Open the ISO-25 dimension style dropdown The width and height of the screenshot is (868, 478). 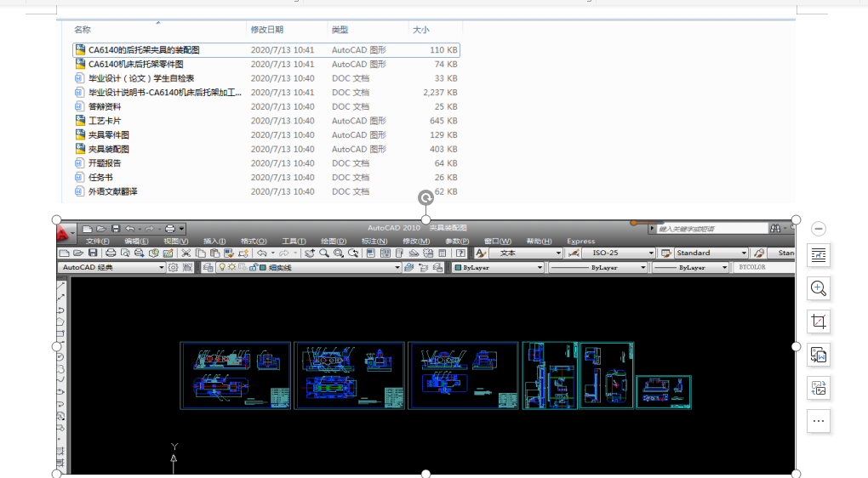click(619, 253)
